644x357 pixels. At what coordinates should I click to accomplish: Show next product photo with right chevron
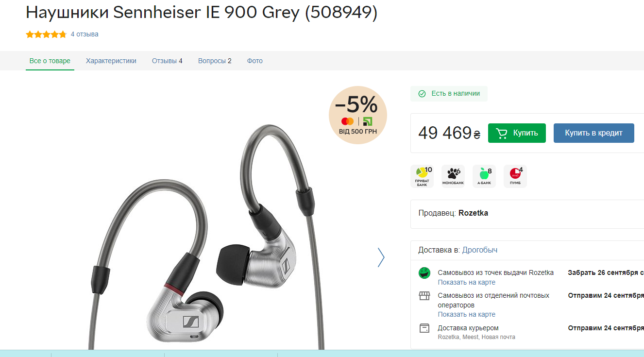(x=381, y=257)
